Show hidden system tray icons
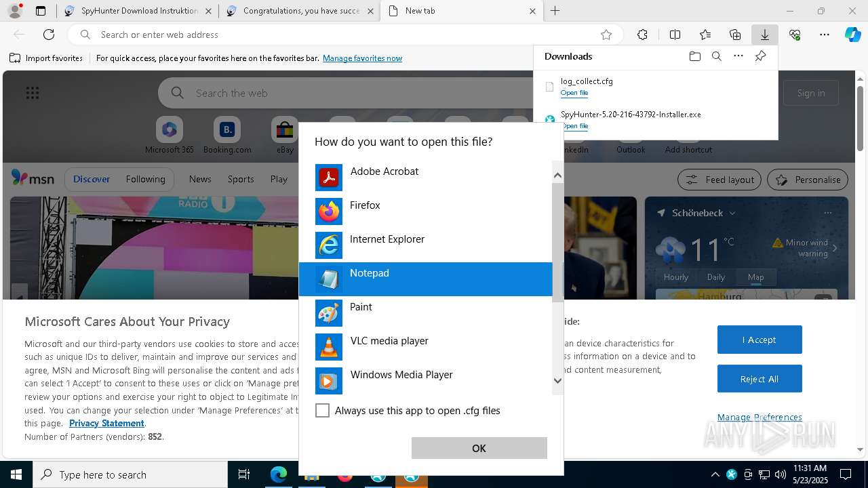 click(x=715, y=474)
